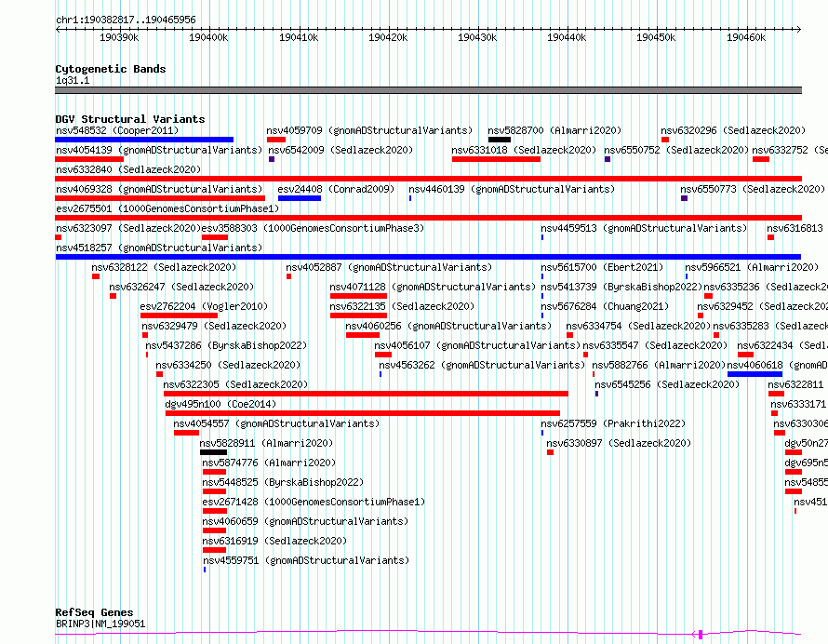Open nsv6322305 (Sedlazeck2020) variant label
The image size is (828, 644).
click(x=235, y=384)
